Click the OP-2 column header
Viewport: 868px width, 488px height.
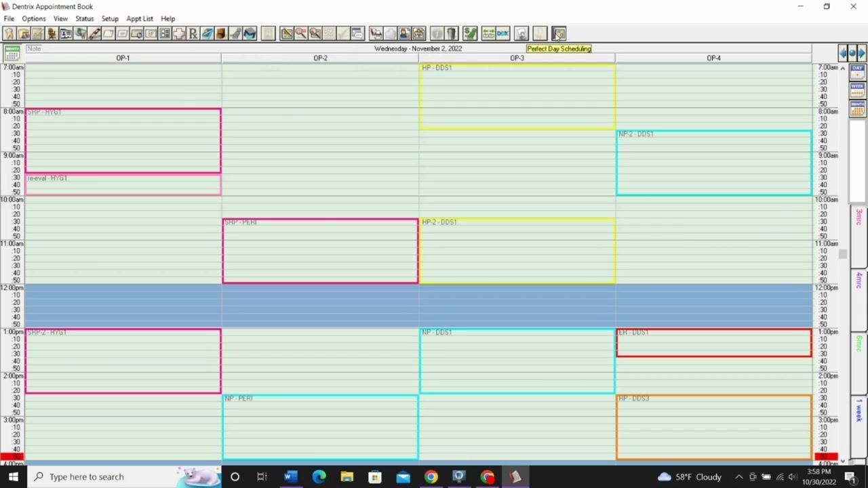[x=320, y=58]
